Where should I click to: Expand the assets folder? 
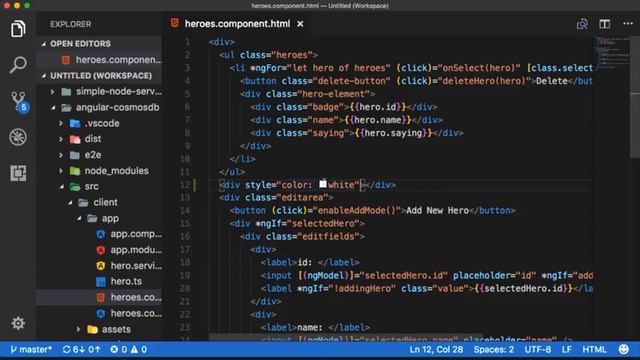click(x=100, y=329)
